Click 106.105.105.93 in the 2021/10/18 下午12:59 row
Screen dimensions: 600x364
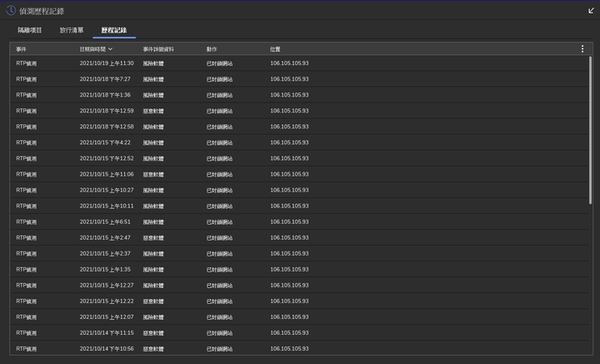pos(289,111)
